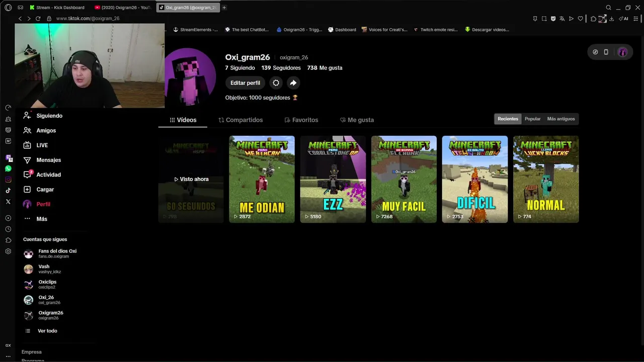The width and height of the screenshot is (644, 362).
Task: Sort videos by Recientes
Action: pos(508,119)
